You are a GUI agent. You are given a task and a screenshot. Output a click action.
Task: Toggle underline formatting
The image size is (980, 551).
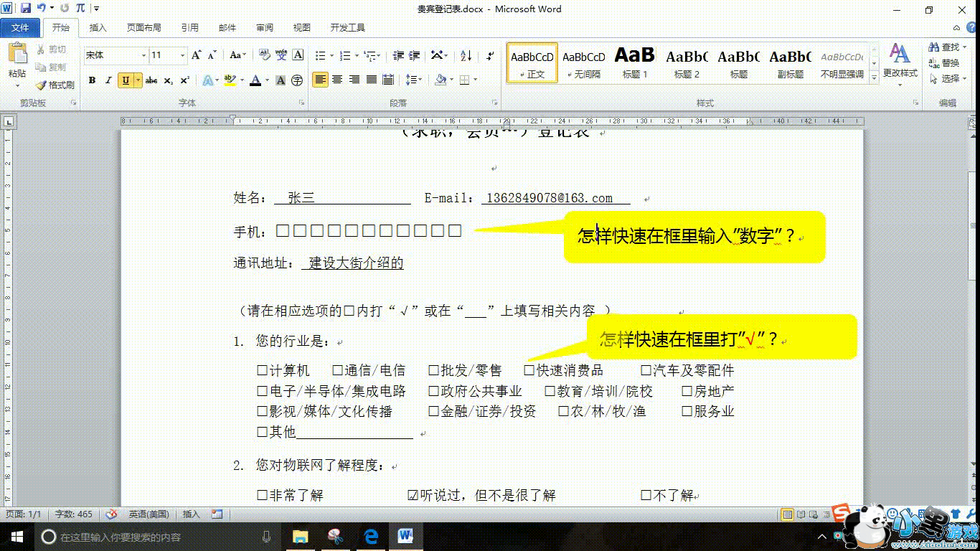126,80
